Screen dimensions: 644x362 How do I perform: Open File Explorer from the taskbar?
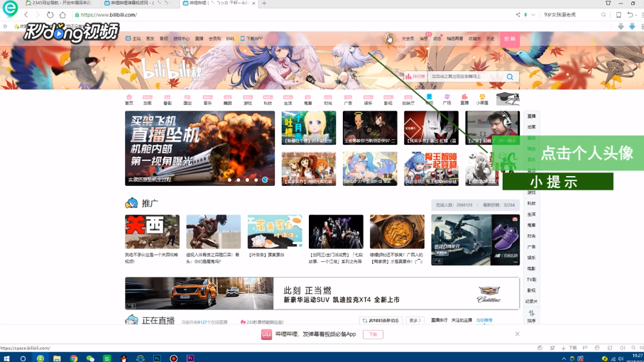[x=57, y=358]
